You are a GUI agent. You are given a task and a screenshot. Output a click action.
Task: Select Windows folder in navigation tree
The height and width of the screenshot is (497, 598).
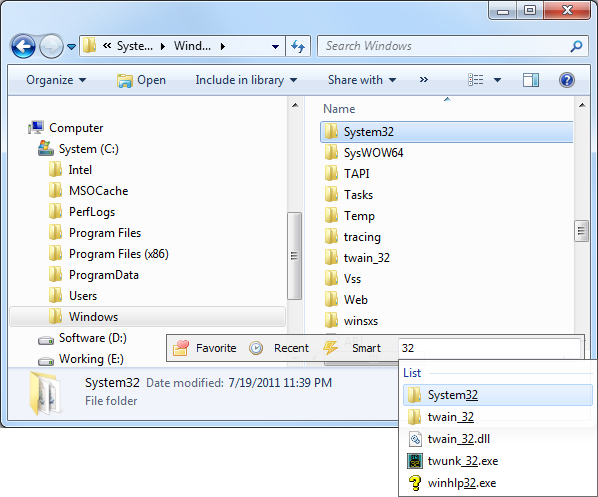(x=147, y=317)
